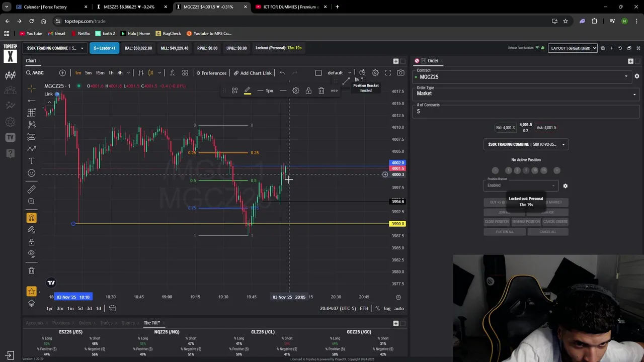
Task: Delete the selected drawing
Action: 321,90
